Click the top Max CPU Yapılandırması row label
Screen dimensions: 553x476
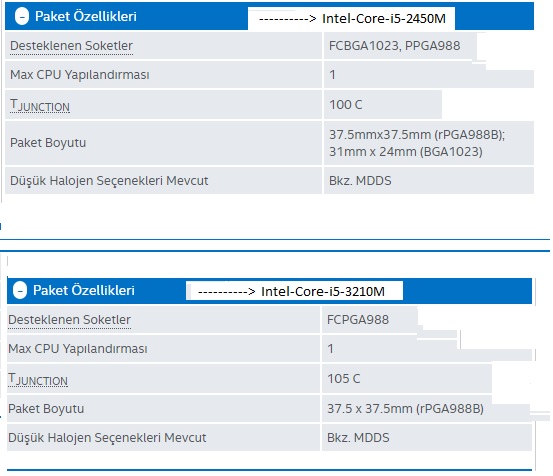coord(80,75)
